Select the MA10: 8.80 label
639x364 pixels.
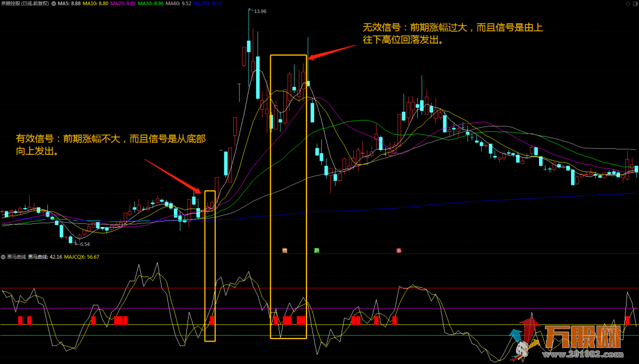[x=95, y=4]
